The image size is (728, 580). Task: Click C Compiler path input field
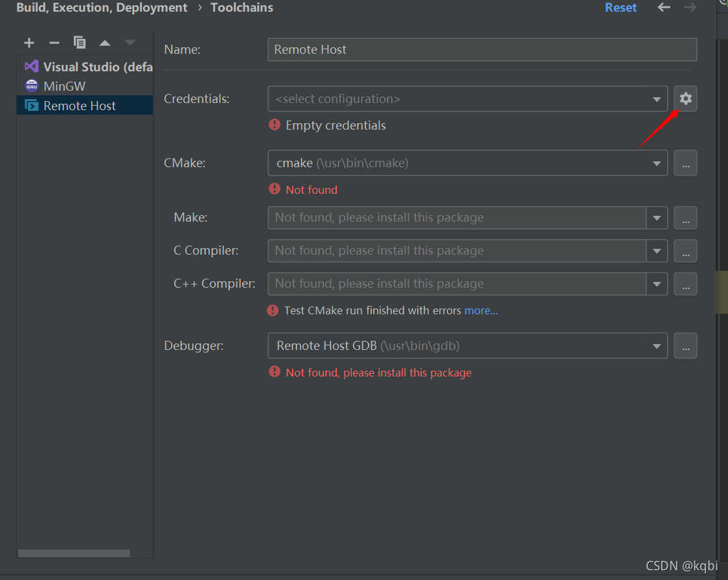457,251
